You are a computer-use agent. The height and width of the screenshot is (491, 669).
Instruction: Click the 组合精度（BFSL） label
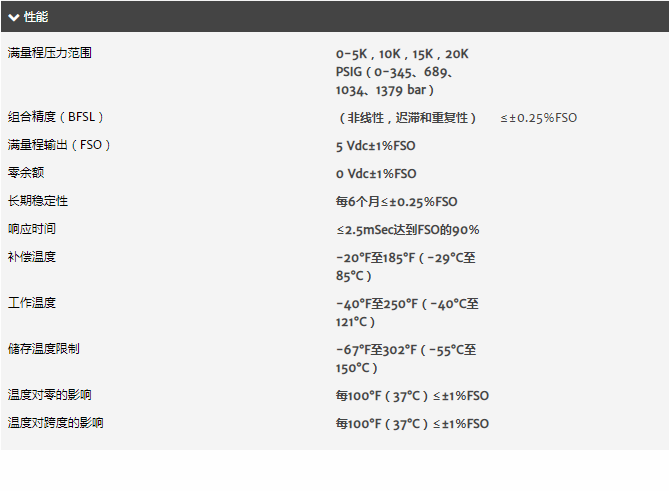coord(55,117)
